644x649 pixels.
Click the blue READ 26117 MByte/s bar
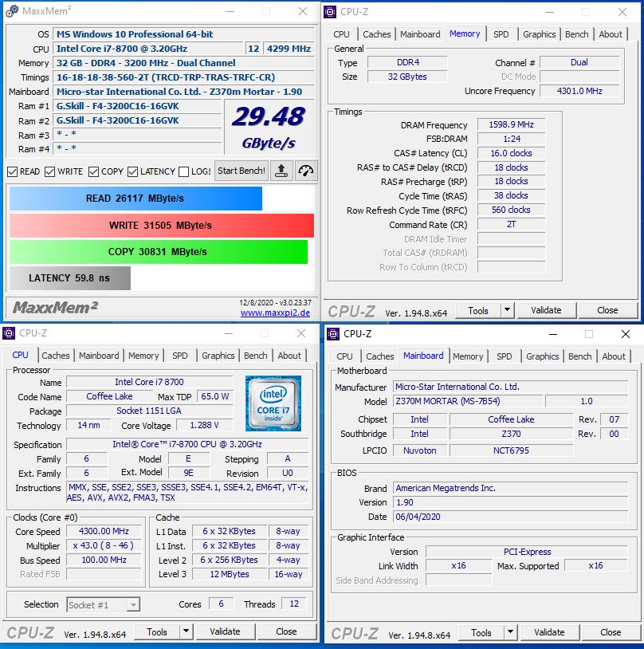pos(135,199)
